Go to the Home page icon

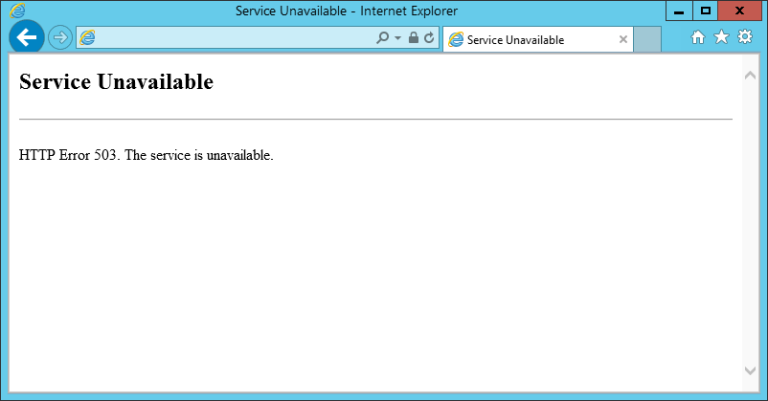pyautogui.click(x=697, y=37)
